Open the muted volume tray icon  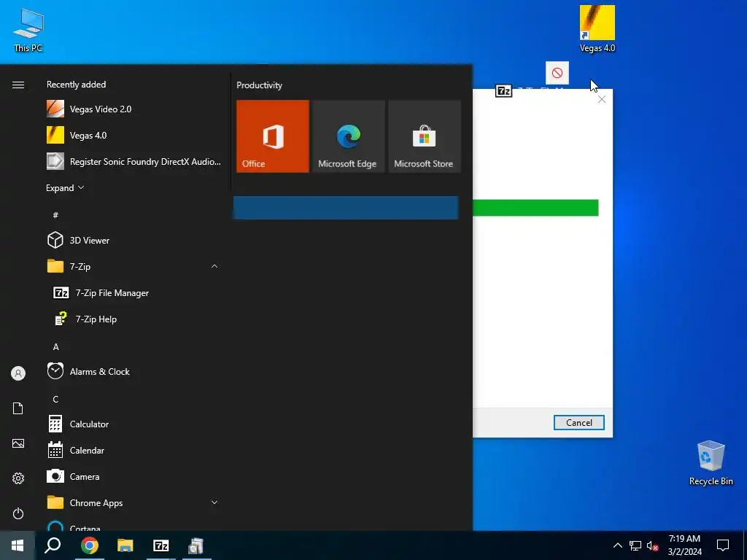pyautogui.click(x=652, y=545)
